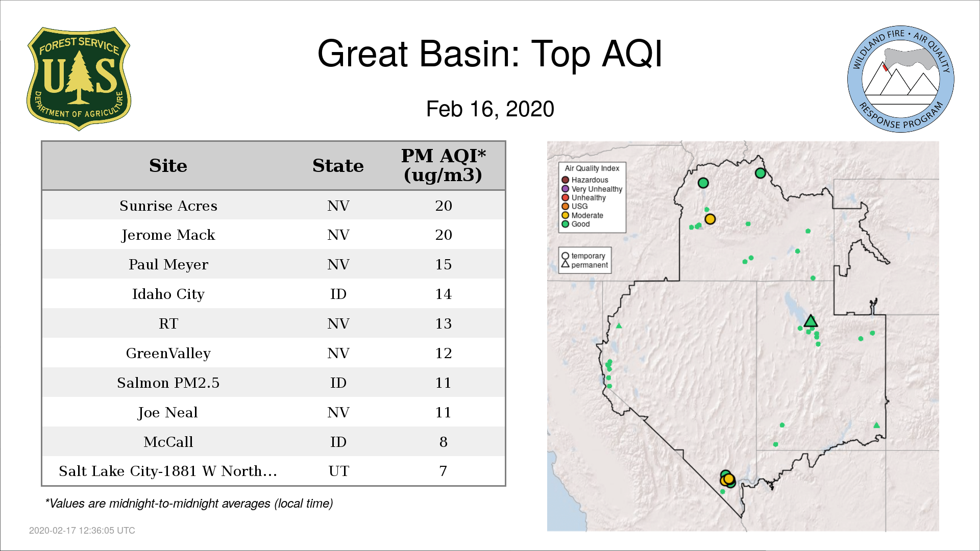Viewport: 980px width, 551px height.
Task: Click the State column header
Action: pos(338,166)
